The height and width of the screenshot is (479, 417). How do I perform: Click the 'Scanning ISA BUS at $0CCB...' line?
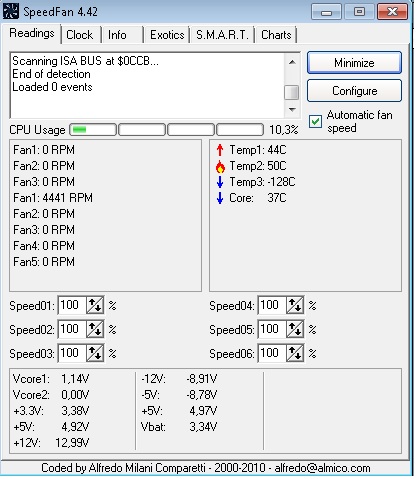point(85,61)
